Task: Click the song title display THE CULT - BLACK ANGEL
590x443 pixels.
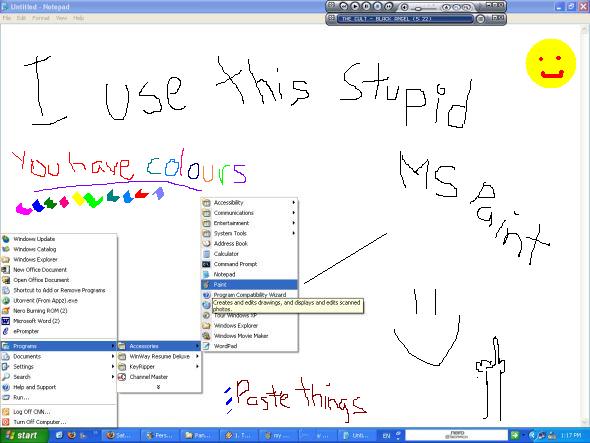Action: [405, 18]
